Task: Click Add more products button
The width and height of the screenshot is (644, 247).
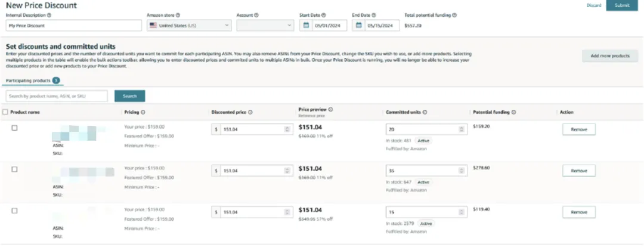Action: click(x=609, y=56)
